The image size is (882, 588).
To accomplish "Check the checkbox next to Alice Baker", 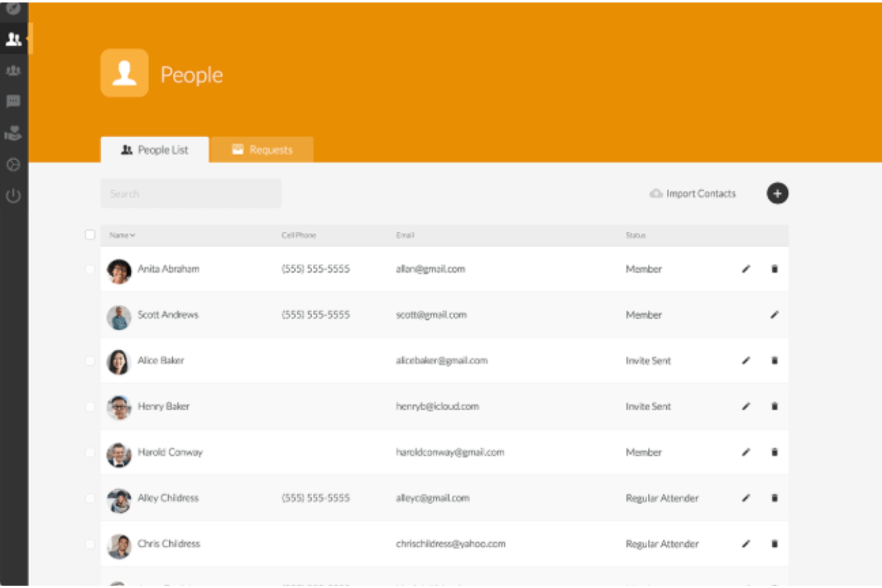I will point(91,360).
